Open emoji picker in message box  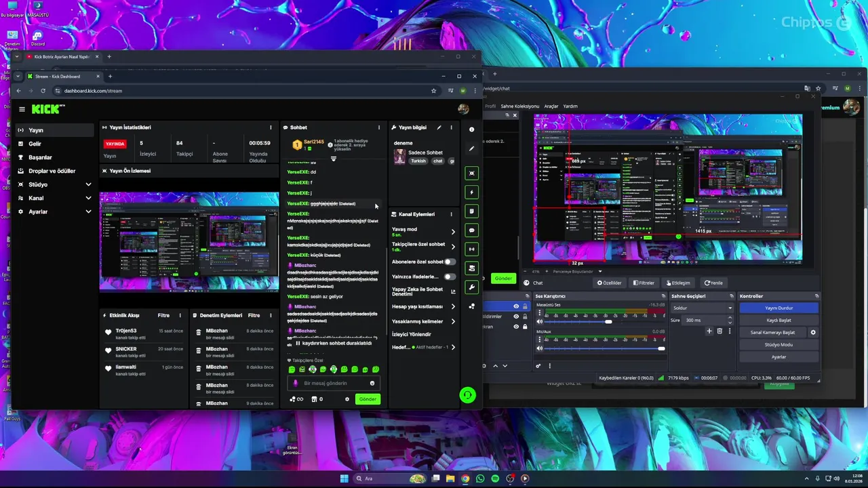click(372, 383)
